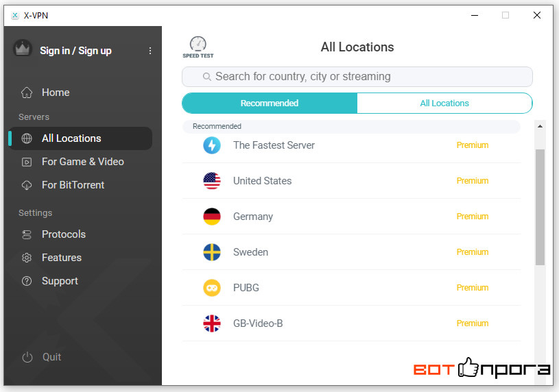Select the United States flag icon

tap(212, 181)
